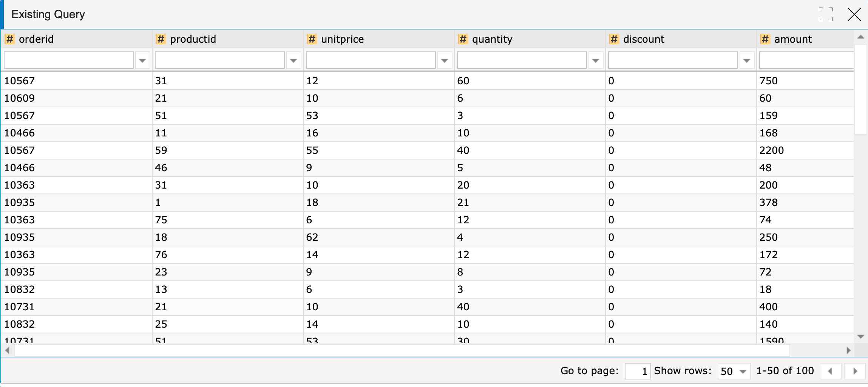Click the numeric type icon beside unitprice
Screen dimensions: 868x387
pyautogui.click(x=312, y=39)
